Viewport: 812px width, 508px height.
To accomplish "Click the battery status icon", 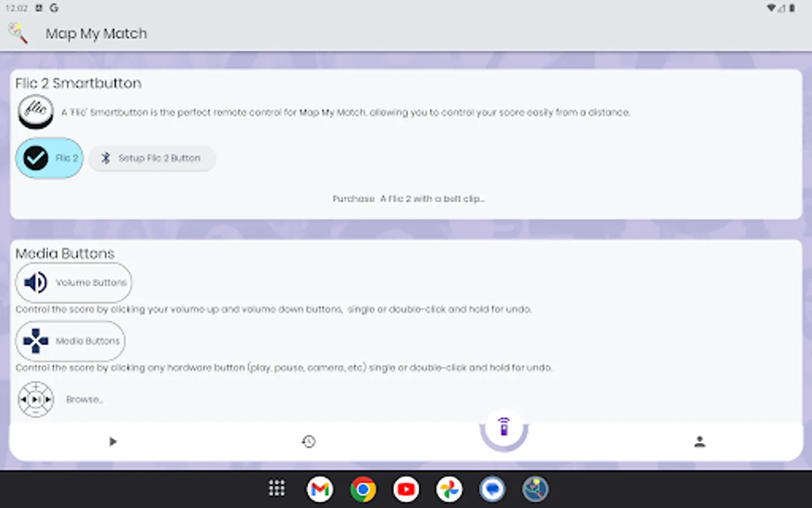I will [x=792, y=8].
